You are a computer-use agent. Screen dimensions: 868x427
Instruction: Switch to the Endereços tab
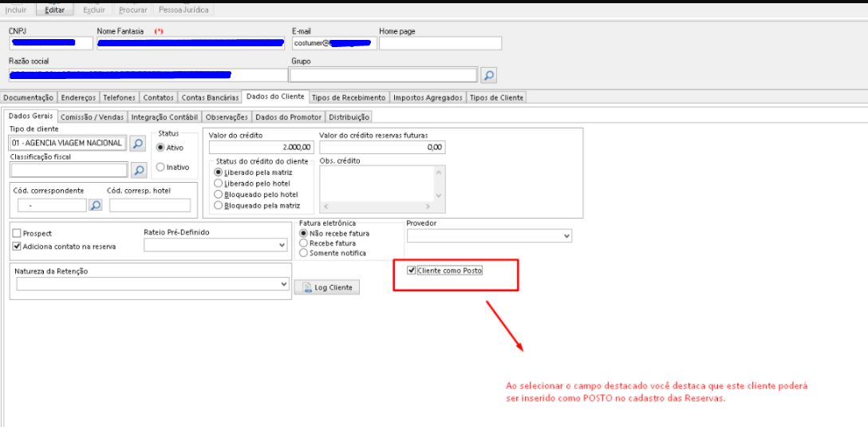[79, 97]
